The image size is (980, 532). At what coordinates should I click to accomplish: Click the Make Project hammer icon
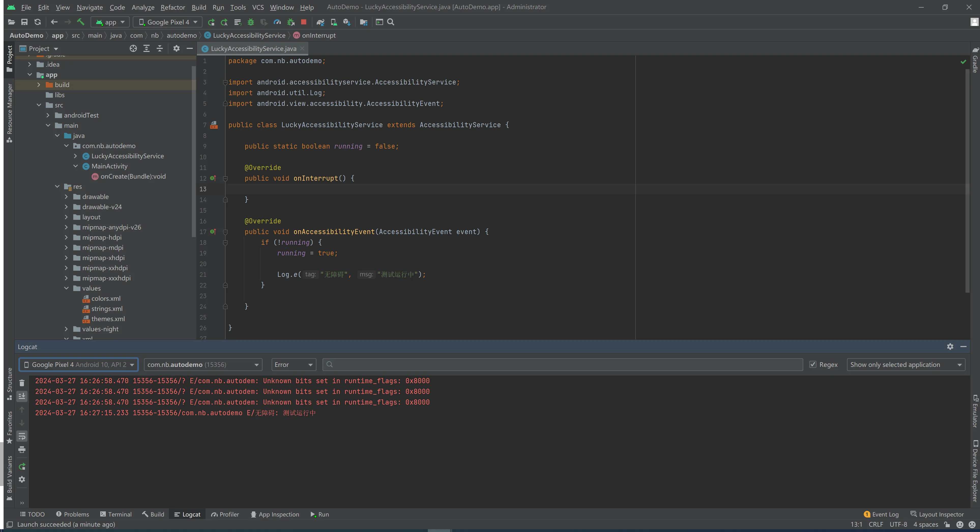point(80,22)
